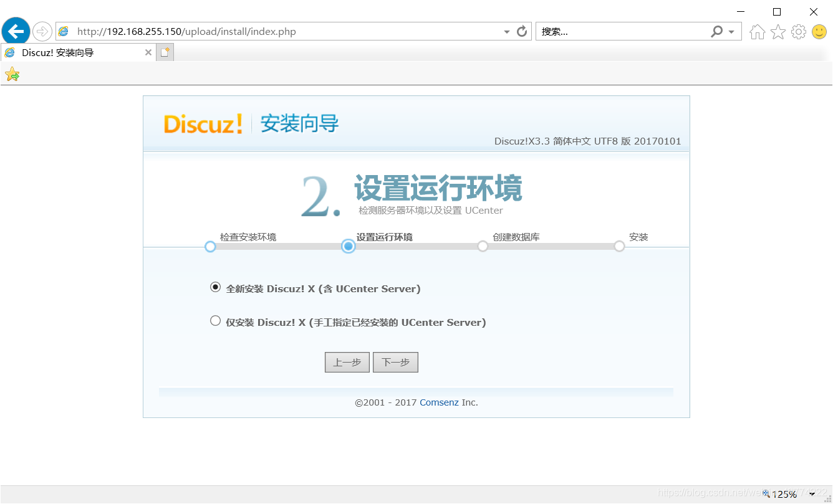Viewport: 833px width, 504px height.
Task: Click the 仅安装 Discuz! X 手工指定 label
Action: pyautogui.click(x=356, y=323)
